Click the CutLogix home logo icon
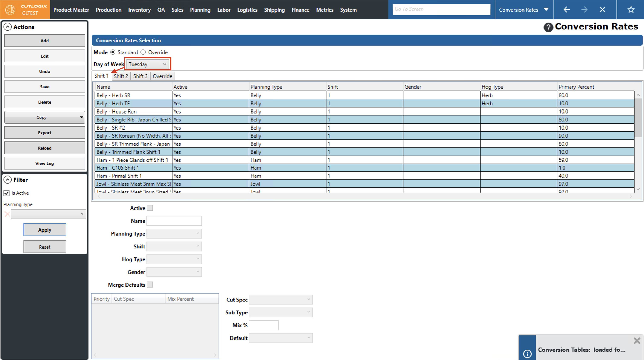Viewport: 644px width, 360px height. (10, 10)
